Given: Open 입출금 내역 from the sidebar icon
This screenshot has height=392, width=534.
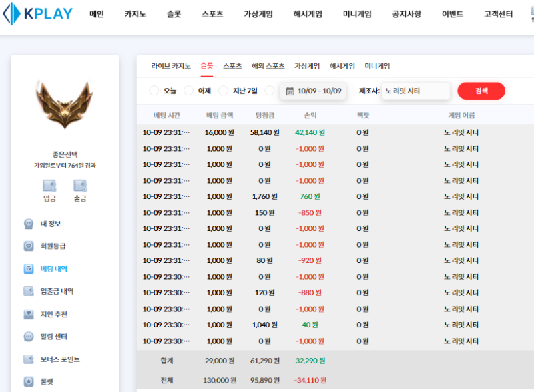Looking at the screenshot, I should [29, 291].
